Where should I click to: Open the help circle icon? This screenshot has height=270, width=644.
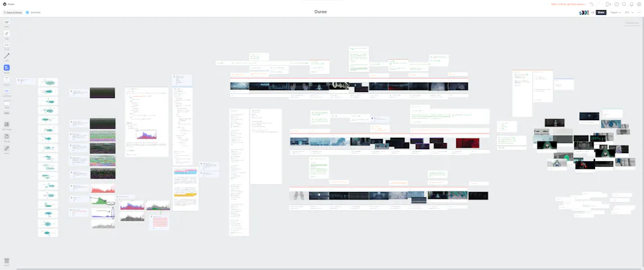coord(616,4)
